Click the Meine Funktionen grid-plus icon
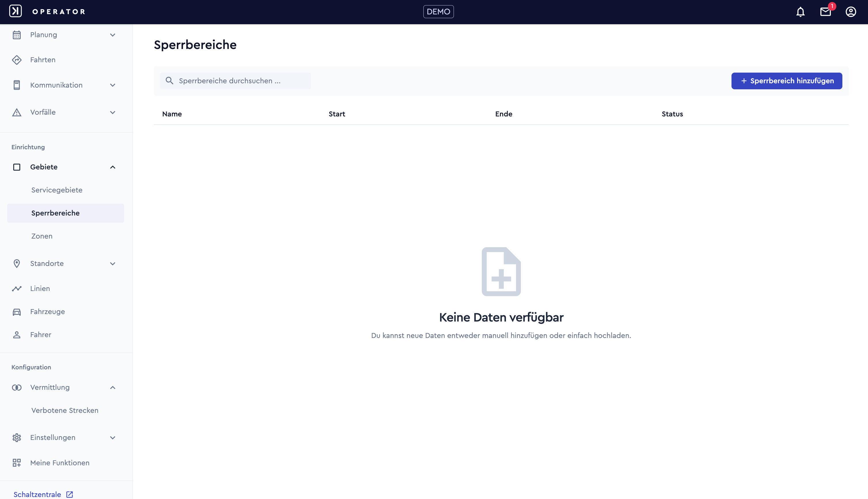Screen dimensions: 868x499 (x=17, y=463)
